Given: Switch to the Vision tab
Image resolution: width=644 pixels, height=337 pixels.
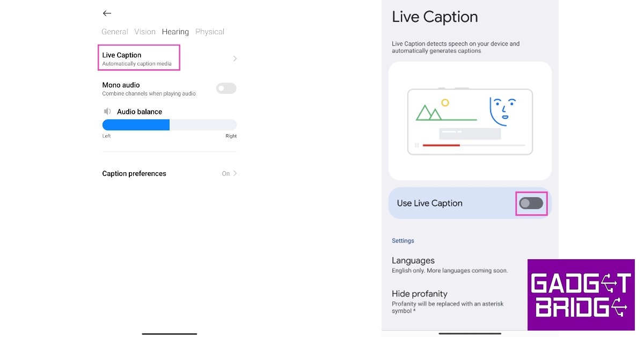Looking at the screenshot, I should [145, 32].
